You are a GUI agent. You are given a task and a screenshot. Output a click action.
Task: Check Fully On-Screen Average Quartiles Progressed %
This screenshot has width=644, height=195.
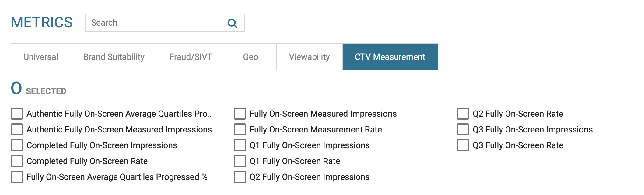[x=17, y=177]
